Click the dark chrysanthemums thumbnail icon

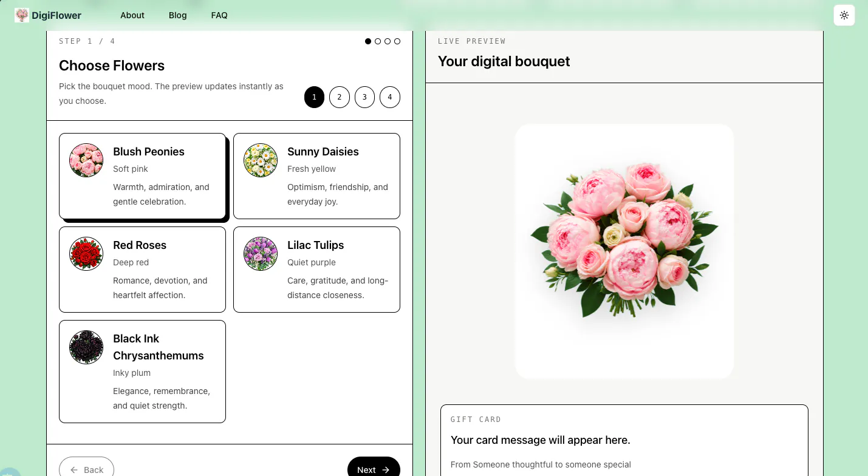86,347
